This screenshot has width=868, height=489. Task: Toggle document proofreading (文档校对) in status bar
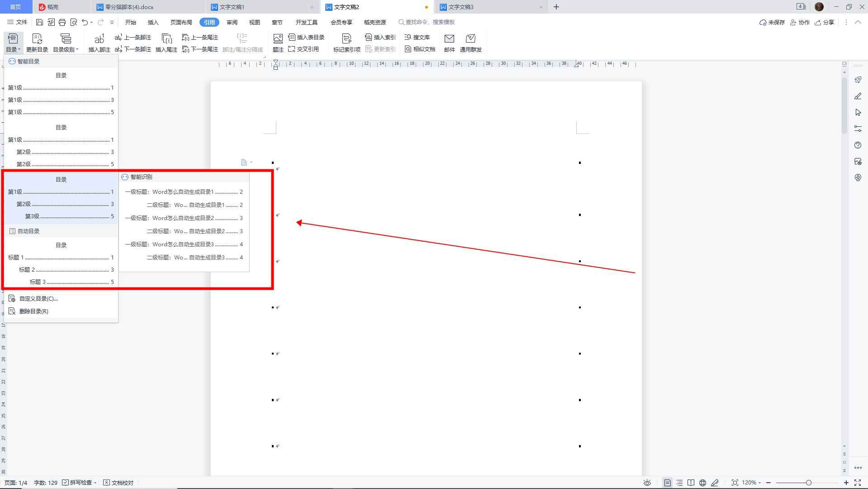point(119,483)
